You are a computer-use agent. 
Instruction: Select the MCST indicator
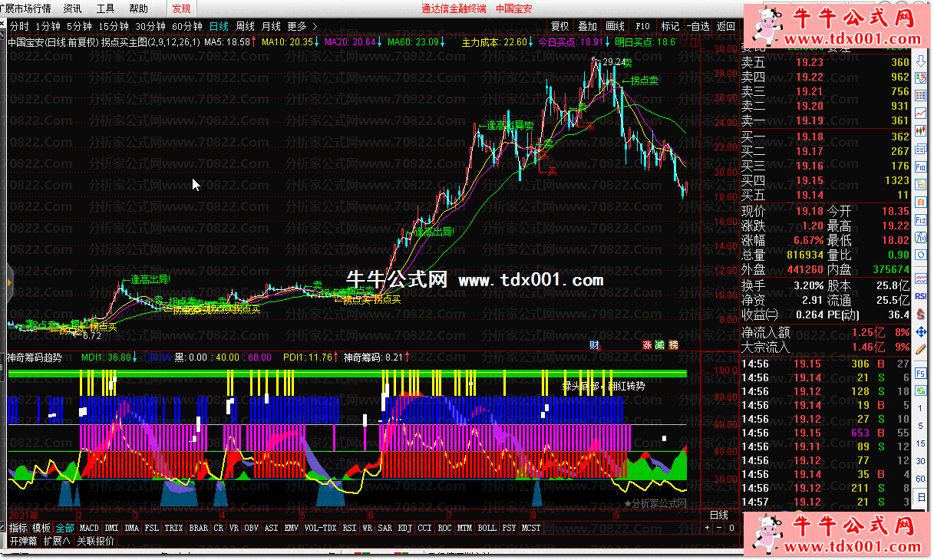531,528
